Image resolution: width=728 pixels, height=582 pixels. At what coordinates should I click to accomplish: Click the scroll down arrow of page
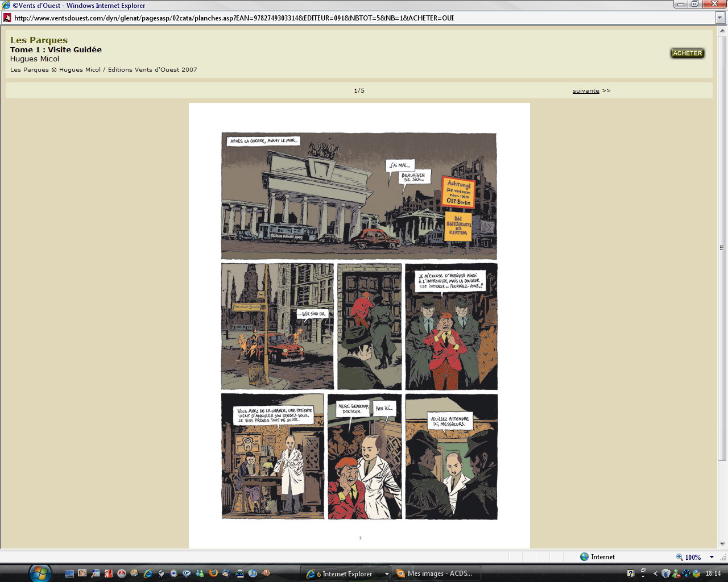(722, 544)
